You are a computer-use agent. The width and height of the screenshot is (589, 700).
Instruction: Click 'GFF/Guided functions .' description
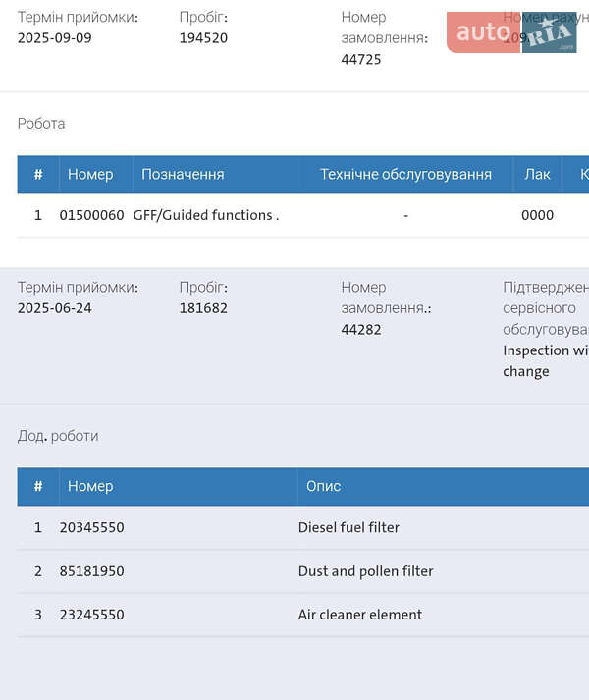coord(206,215)
